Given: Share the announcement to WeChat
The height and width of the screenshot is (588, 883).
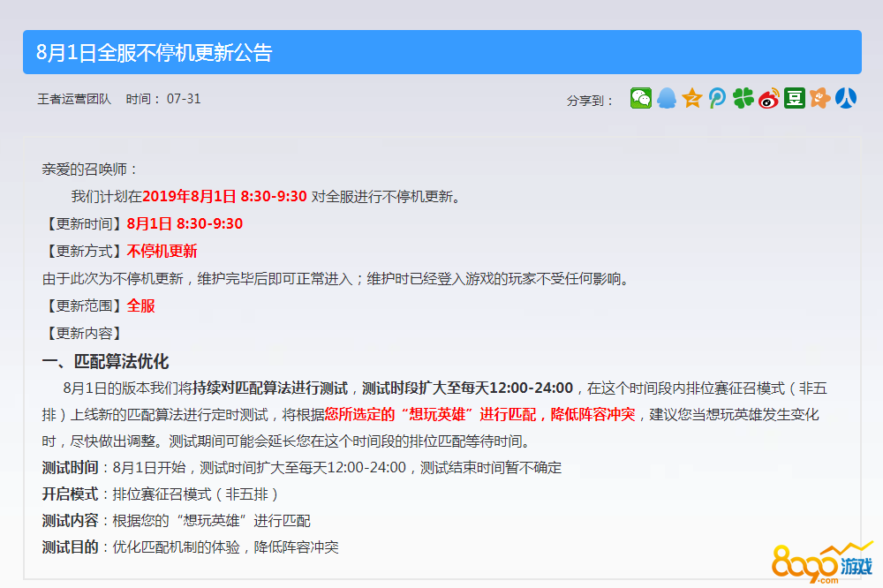Looking at the screenshot, I should click(x=640, y=98).
